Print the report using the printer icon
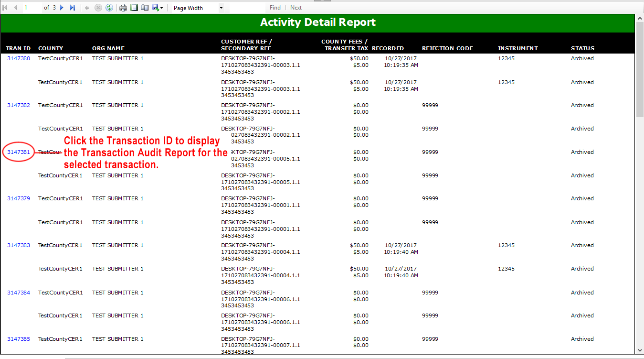Screen dimensions: 644x359 [123, 8]
